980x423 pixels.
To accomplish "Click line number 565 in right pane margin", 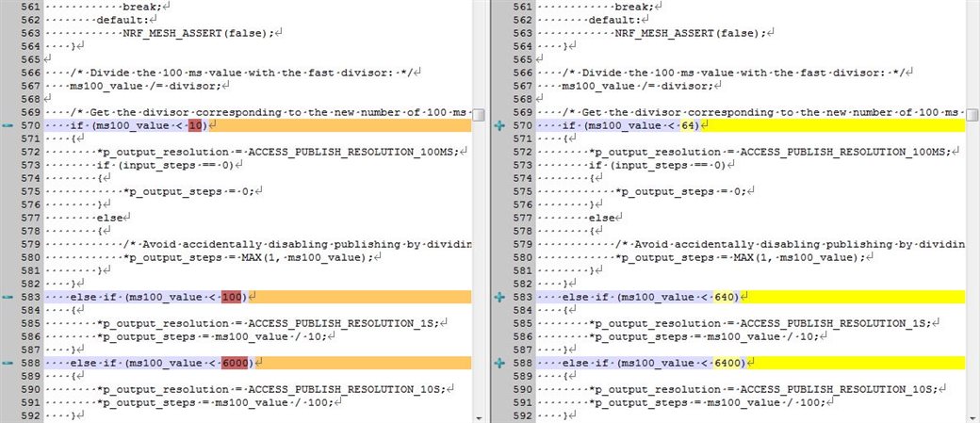I will click(522, 59).
